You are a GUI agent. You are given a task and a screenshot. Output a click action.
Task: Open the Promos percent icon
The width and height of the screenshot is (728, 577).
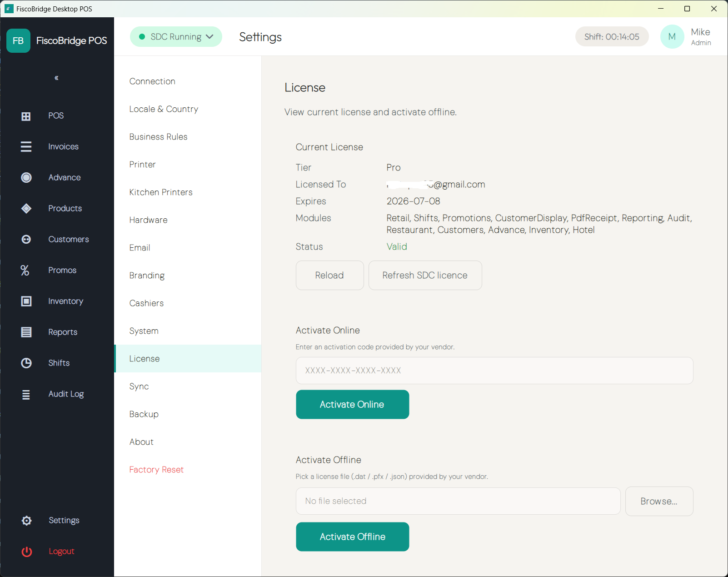click(x=25, y=270)
